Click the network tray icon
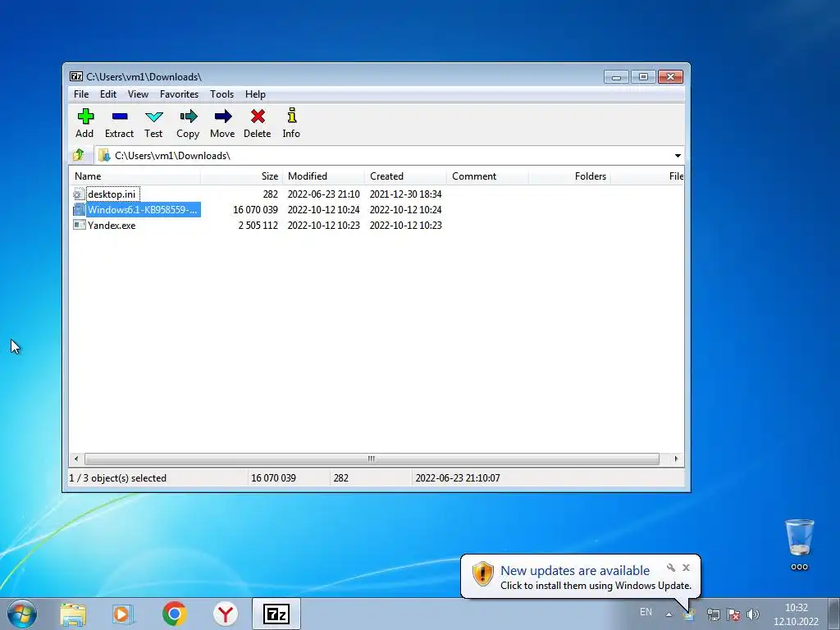 (713, 614)
